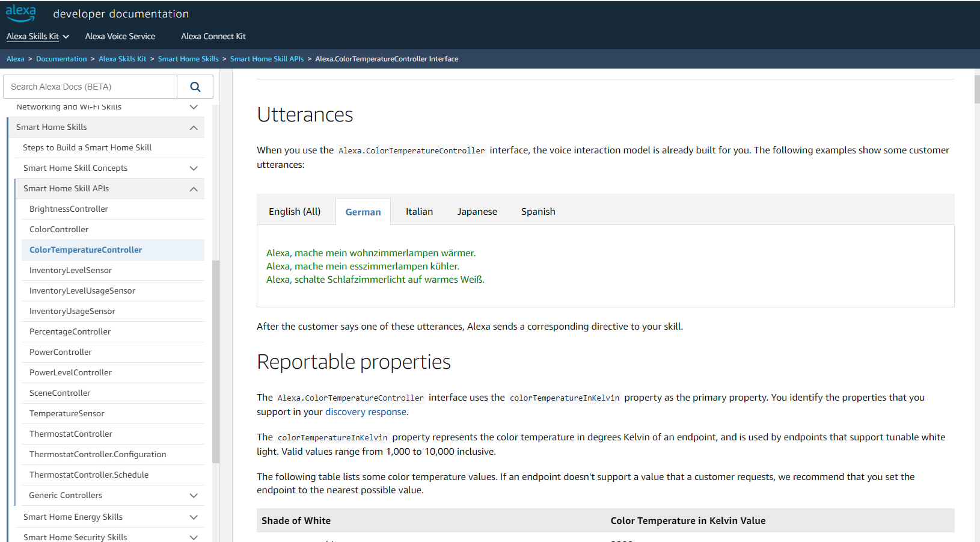The image size is (980, 542).
Task: Open Alexa Voice Service menu item
Action: pos(120,36)
